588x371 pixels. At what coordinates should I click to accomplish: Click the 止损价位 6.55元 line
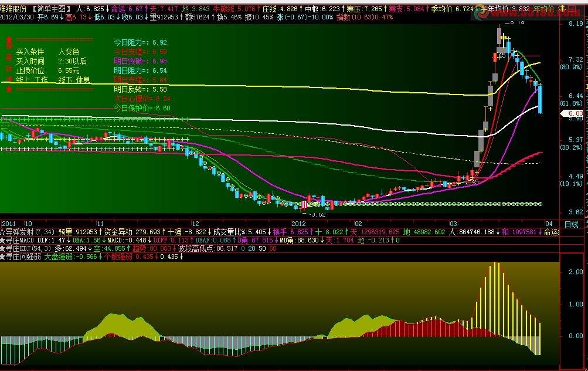pyautogui.click(x=47, y=70)
